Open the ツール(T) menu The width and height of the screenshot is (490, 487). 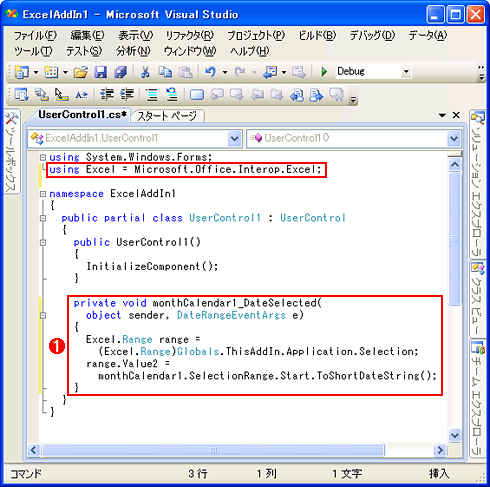(33, 51)
